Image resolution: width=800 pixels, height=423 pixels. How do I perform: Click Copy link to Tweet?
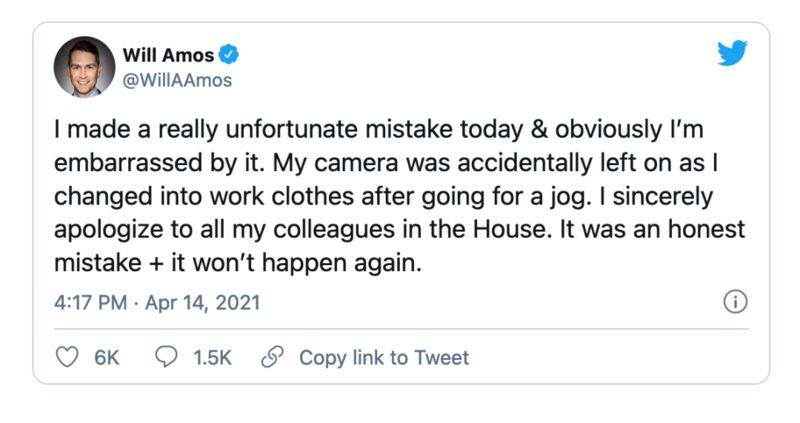click(x=384, y=358)
